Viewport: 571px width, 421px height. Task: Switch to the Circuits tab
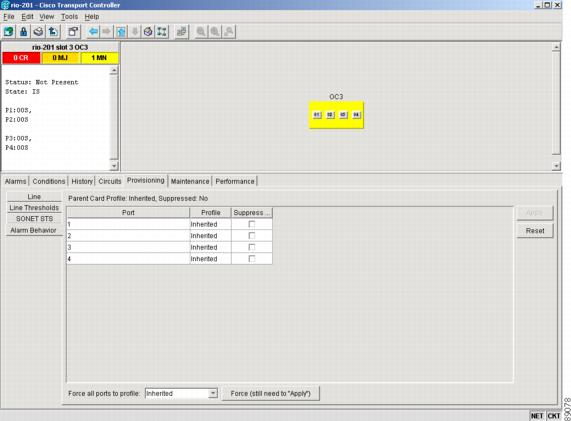tap(110, 181)
